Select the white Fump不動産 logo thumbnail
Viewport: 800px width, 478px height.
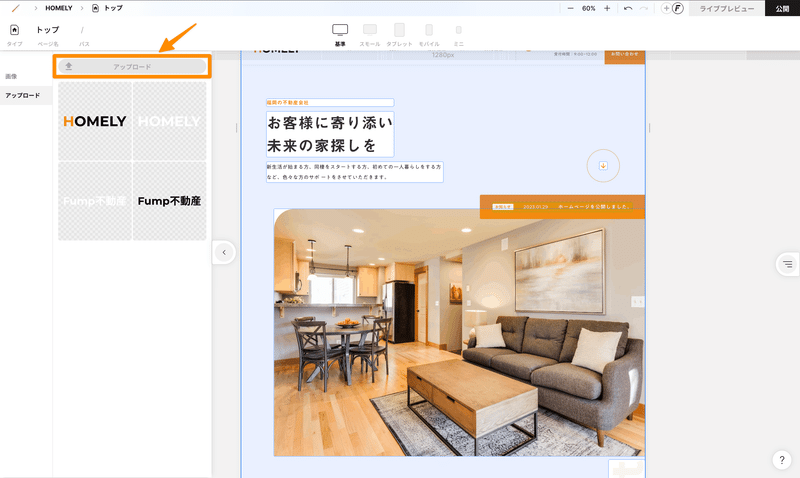94,201
